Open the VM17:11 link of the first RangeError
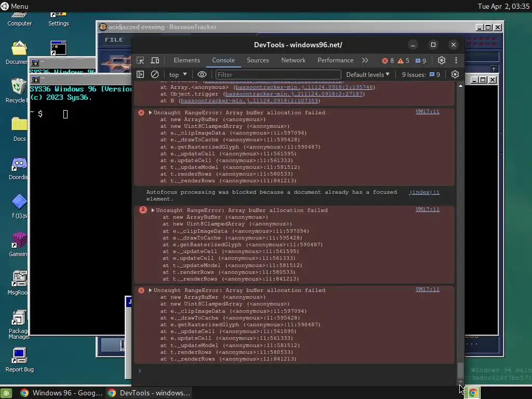Image resolution: width=532 pixels, height=399 pixels. (428, 112)
